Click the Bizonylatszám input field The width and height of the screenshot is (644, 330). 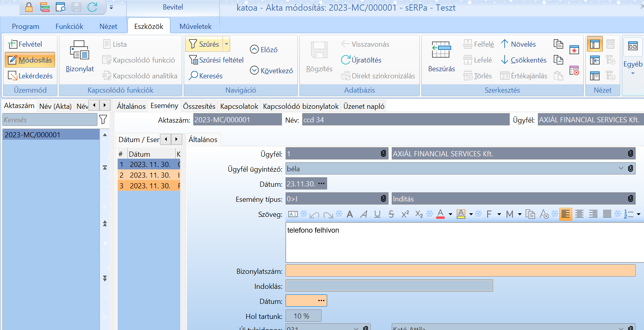click(x=460, y=271)
